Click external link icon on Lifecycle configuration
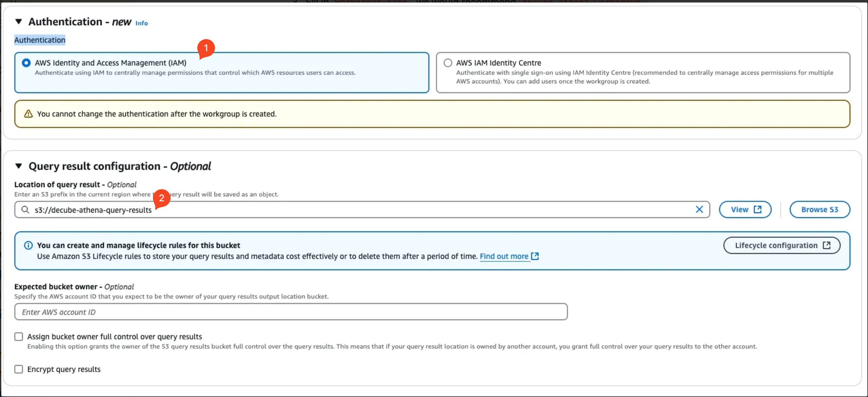 pyautogui.click(x=826, y=245)
